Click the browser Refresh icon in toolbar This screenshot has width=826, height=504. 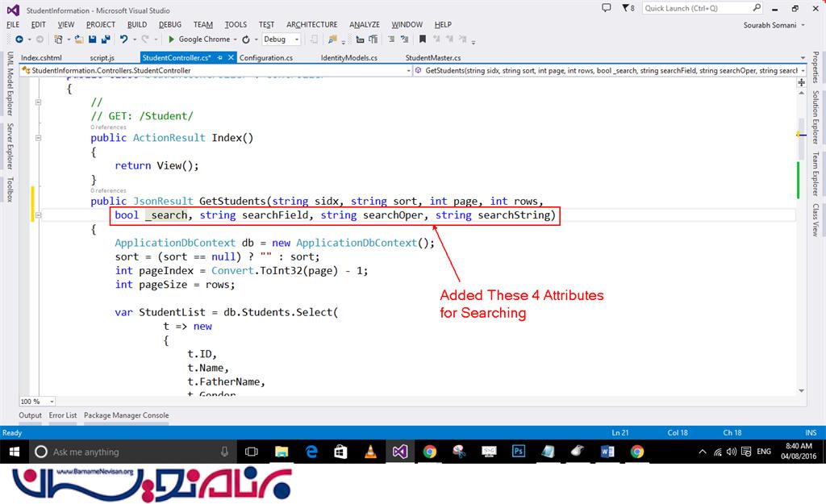[245, 39]
